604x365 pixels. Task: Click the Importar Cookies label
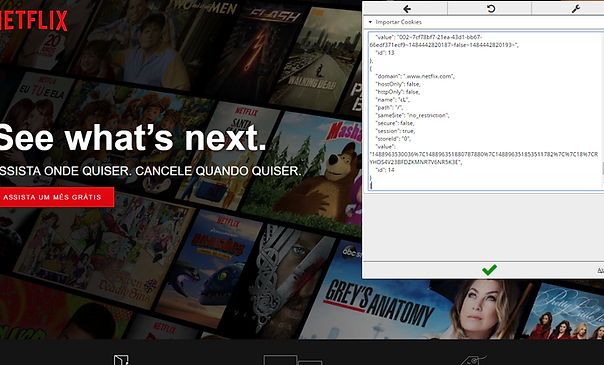(x=398, y=22)
